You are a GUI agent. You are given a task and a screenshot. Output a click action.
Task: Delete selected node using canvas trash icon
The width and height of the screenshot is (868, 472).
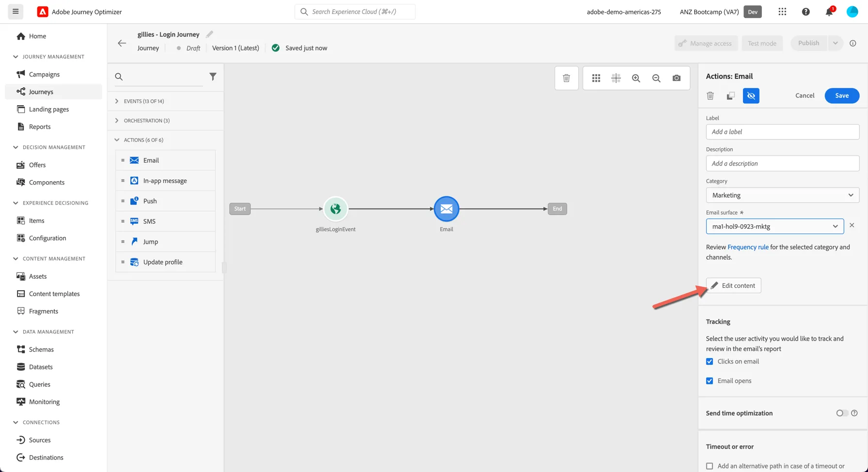tap(566, 78)
